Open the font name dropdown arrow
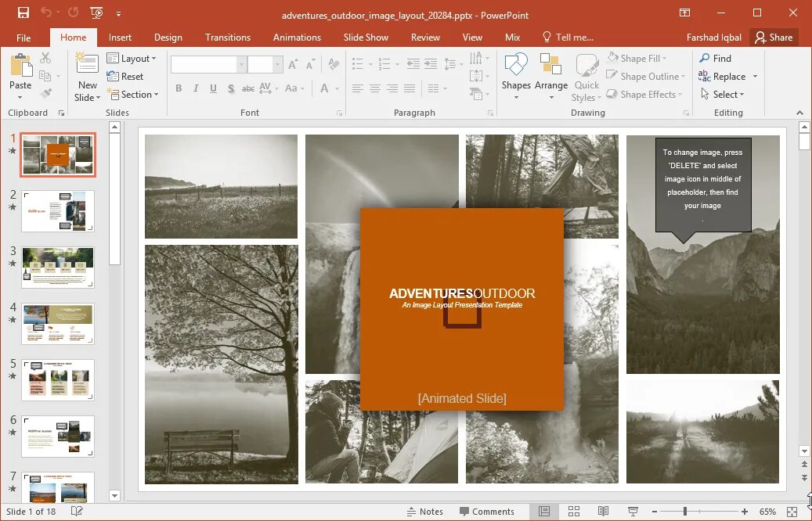Screen dimensions: 812x521 point(241,65)
